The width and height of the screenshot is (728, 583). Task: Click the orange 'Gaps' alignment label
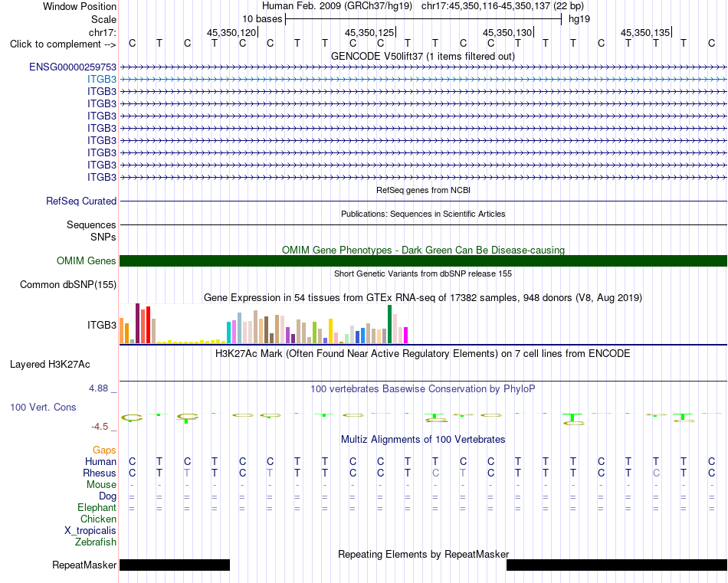(104, 450)
